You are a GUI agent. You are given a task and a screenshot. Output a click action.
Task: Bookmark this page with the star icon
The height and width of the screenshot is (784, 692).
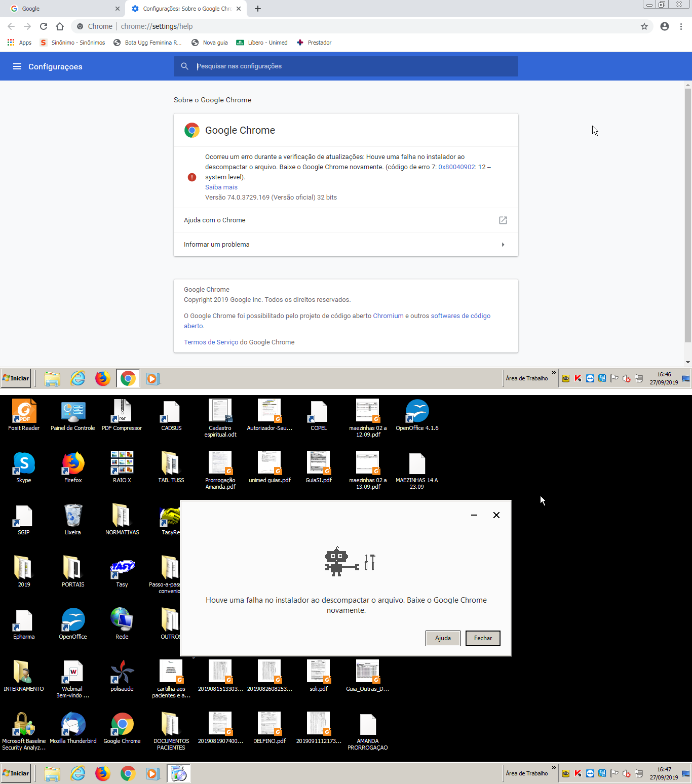[x=644, y=26]
